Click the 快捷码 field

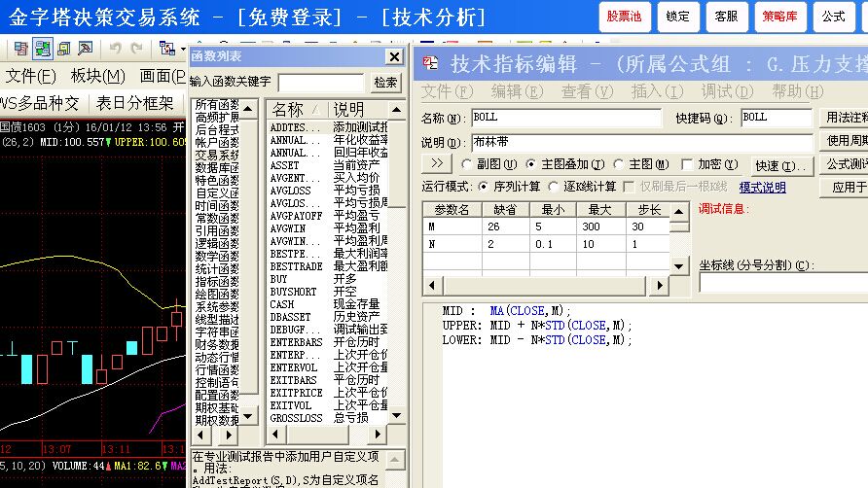(777, 118)
